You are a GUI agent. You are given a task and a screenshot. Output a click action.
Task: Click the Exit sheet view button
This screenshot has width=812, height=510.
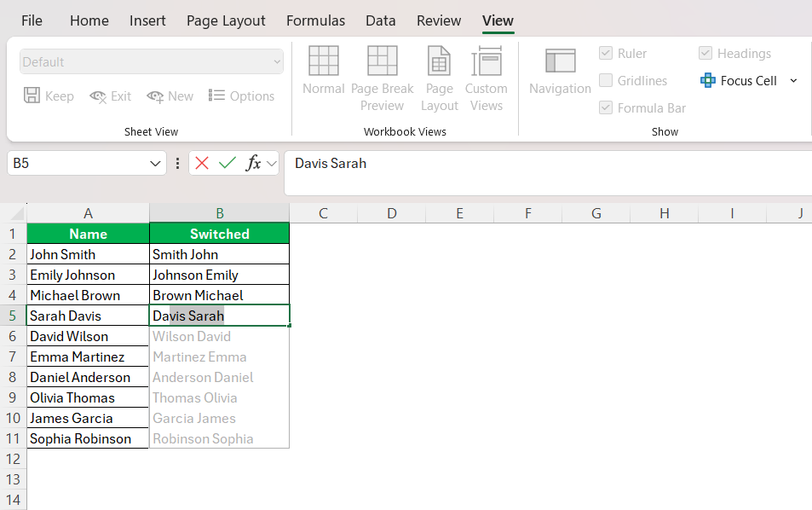110,96
